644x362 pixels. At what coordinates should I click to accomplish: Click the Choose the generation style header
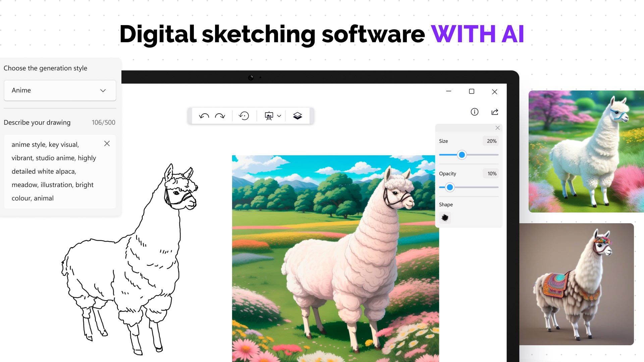tap(46, 68)
